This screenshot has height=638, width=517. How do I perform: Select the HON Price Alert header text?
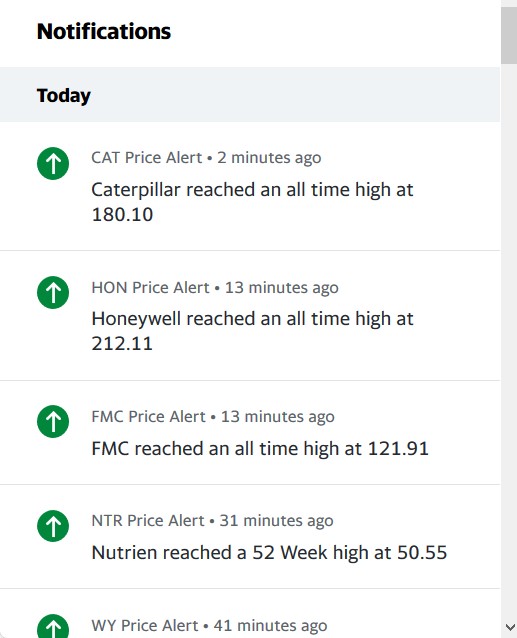point(150,287)
